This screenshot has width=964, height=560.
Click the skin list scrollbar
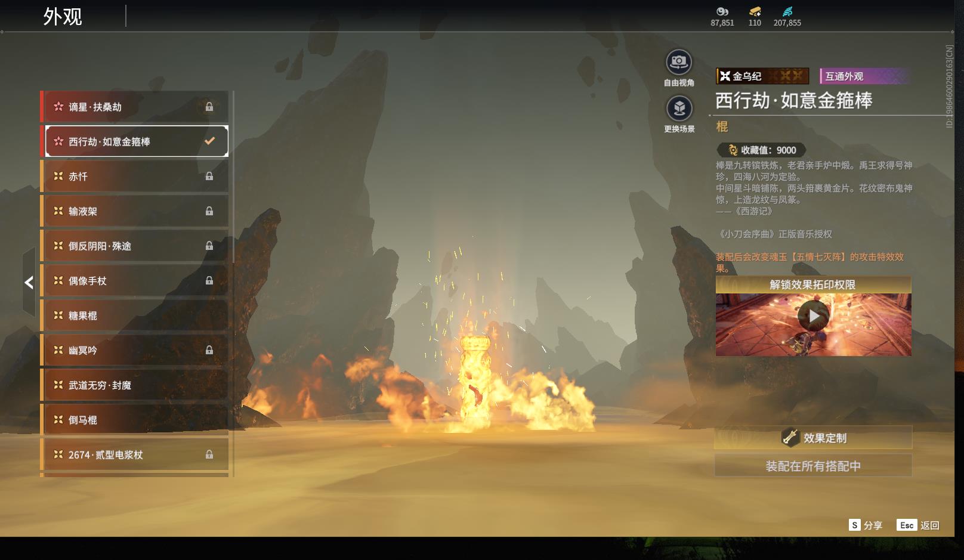point(233,179)
